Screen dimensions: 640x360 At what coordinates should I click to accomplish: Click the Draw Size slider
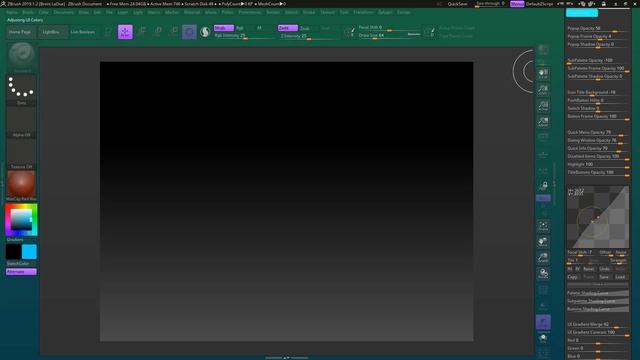[390, 36]
